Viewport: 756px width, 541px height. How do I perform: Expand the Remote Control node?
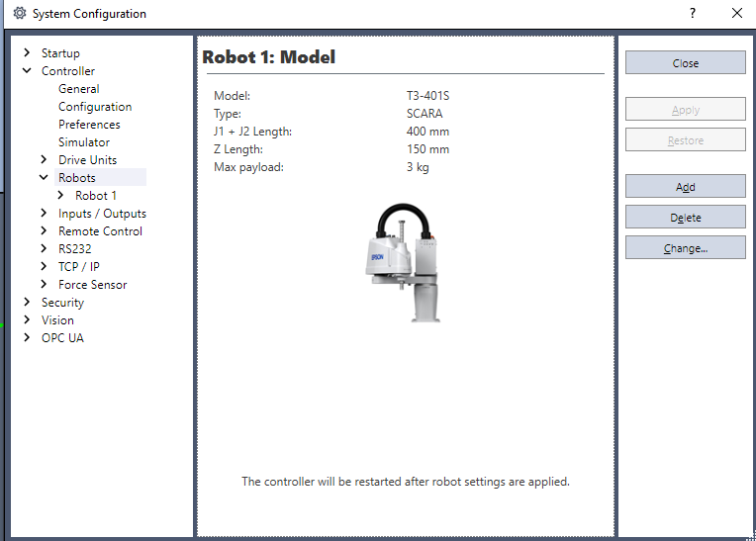click(44, 230)
